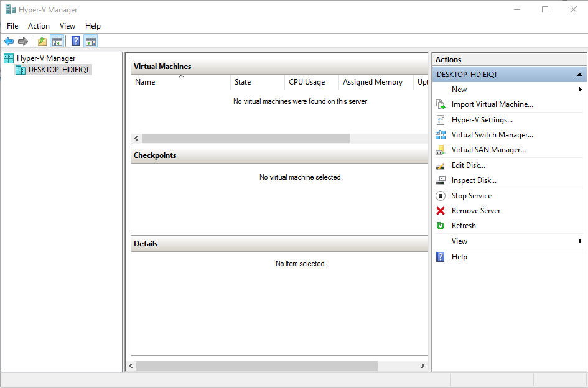Click the Inspect Disk icon
The width and height of the screenshot is (588, 388).
441,180
